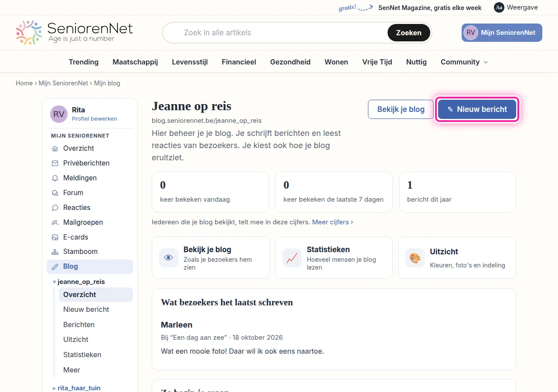The image size is (558, 392).
Task: Open the Profiel bewerken link
Action: pos(95,119)
